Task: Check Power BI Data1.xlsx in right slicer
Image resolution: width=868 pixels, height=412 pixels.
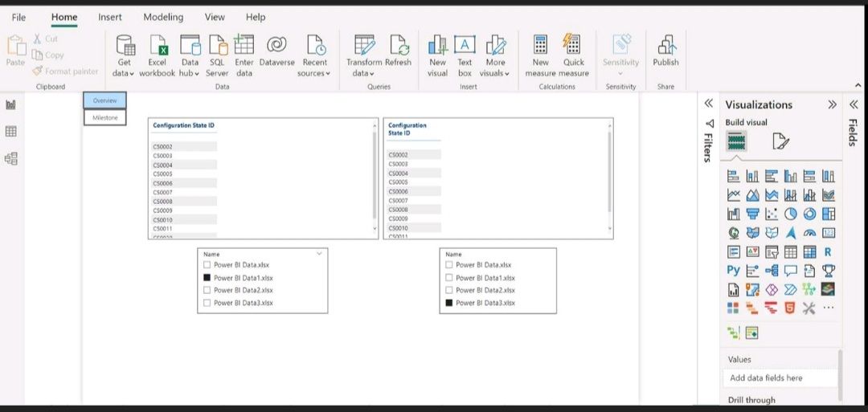Action: pyautogui.click(x=449, y=278)
